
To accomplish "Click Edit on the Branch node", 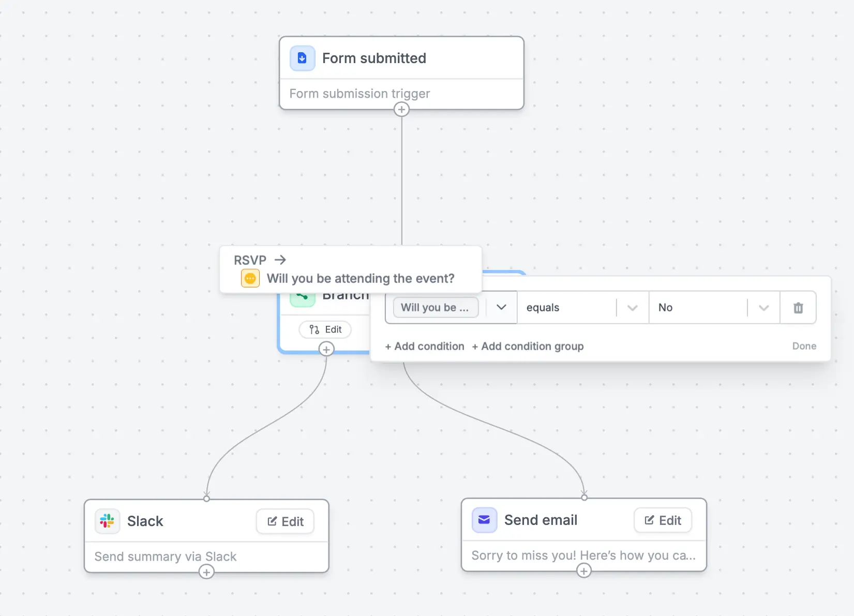I will [325, 329].
